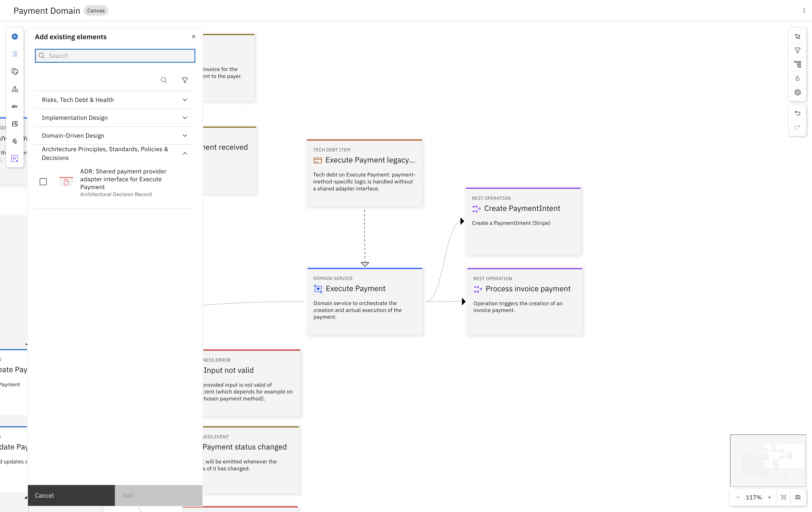The width and height of the screenshot is (812, 512).
Task: Click the Search input field
Action: (115, 56)
